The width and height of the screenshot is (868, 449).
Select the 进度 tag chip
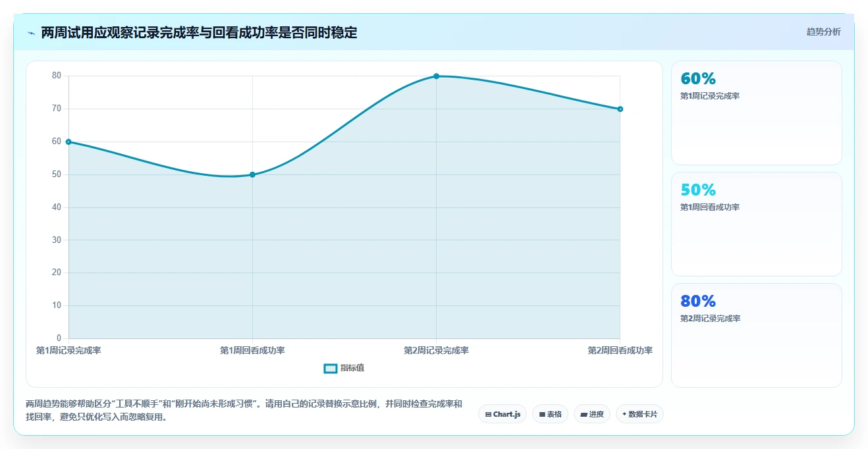click(x=592, y=414)
